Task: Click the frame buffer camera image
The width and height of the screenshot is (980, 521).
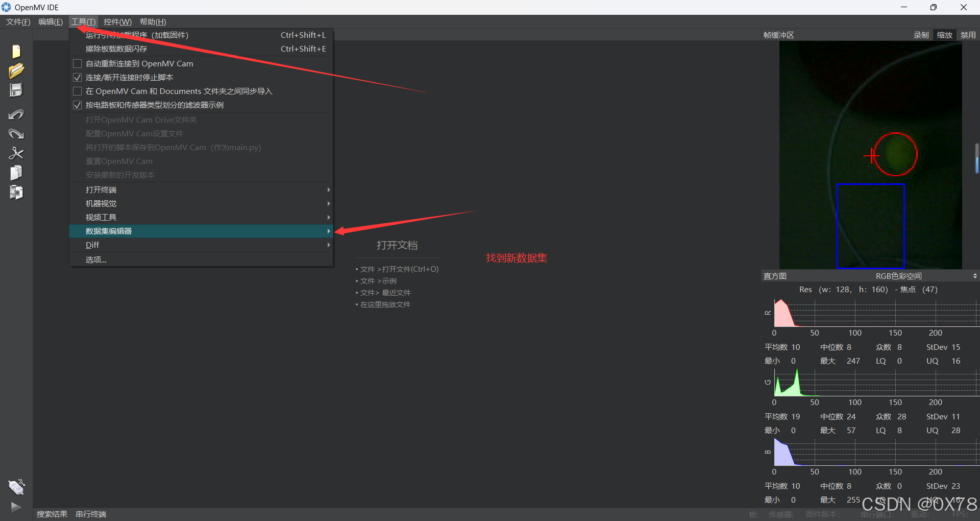Action: pyautogui.click(x=870, y=155)
